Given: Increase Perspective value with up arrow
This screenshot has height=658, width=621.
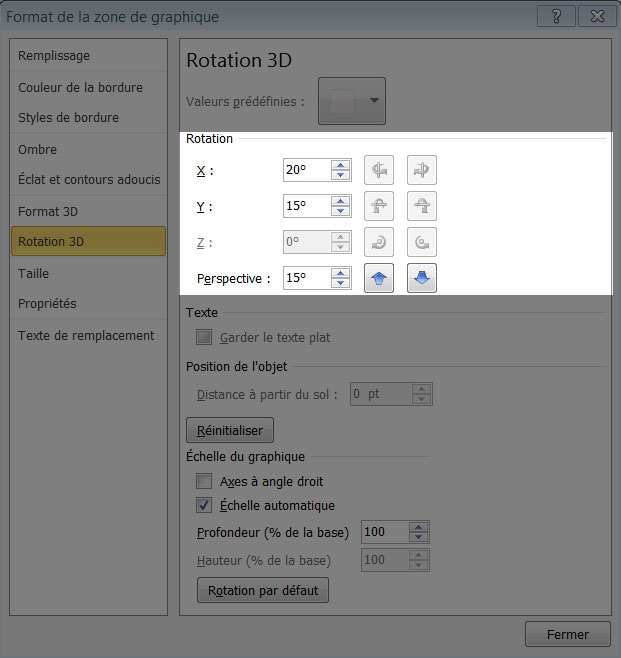Looking at the screenshot, I should coord(340,274).
